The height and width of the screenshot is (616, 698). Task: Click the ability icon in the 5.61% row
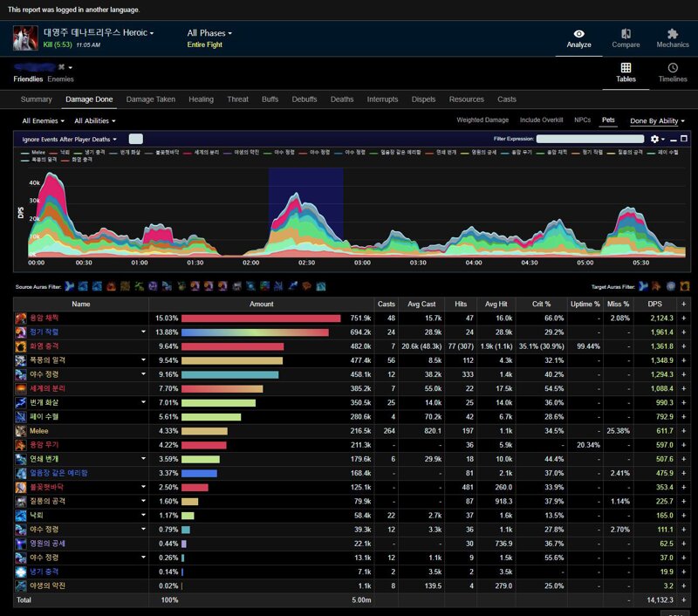click(x=21, y=417)
